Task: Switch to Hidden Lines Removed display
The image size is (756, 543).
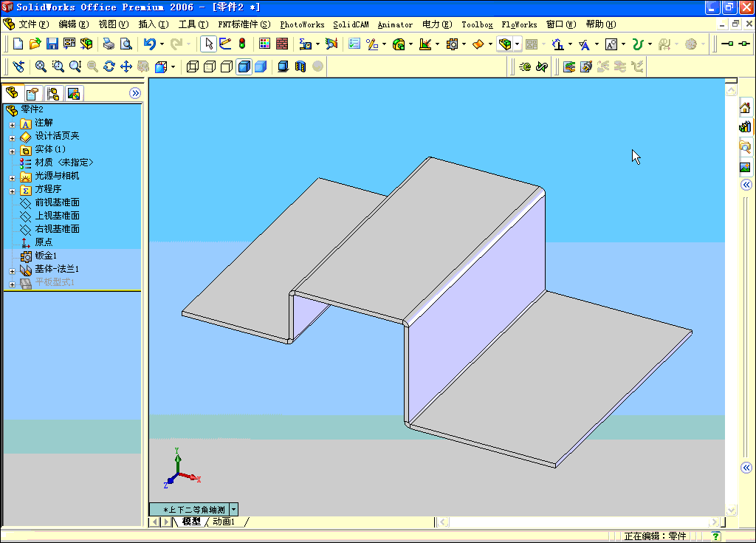Action: 226,66
